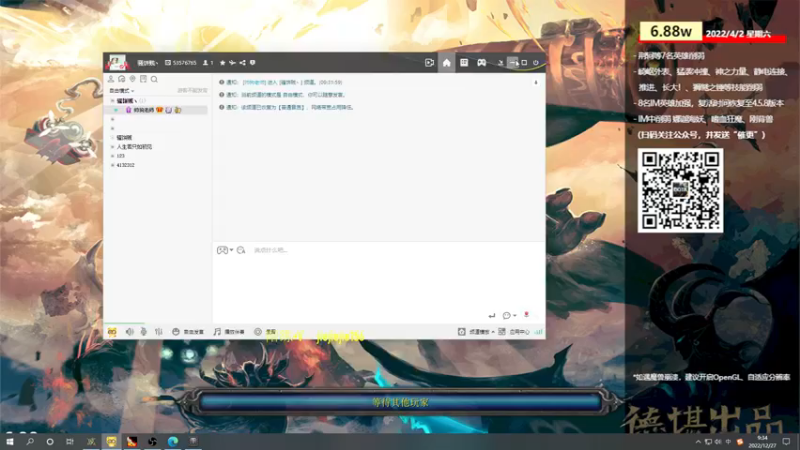Favorite the channel with the star icon

point(222,63)
